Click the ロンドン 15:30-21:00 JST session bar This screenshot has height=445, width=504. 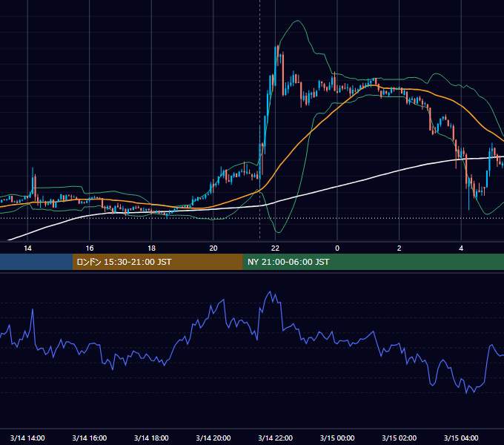[x=157, y=262]
